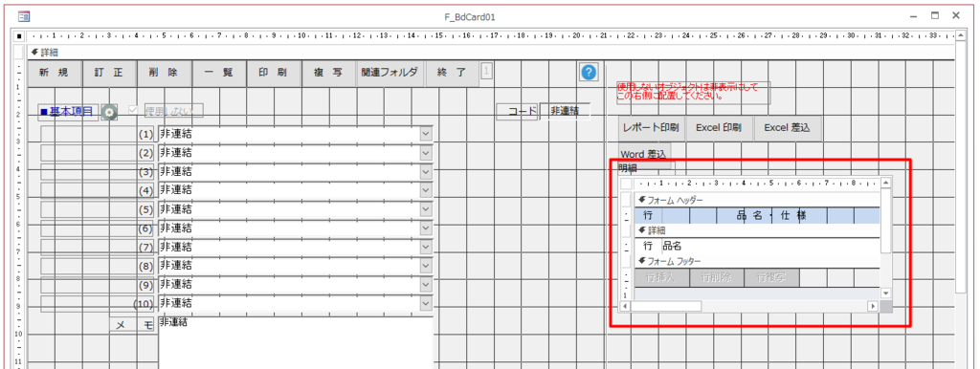Open the dropdown arrow of combo box (8)
This screenshot has height=369, width=980.
[426, 266]
